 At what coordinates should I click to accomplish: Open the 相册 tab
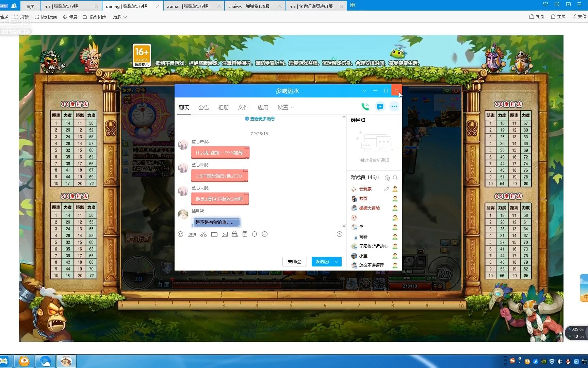[224, 107]
